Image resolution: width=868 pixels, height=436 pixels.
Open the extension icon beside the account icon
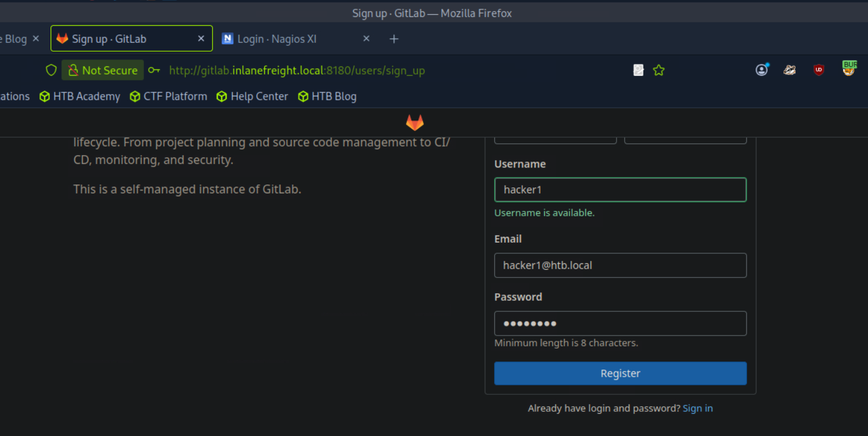tap(790, 70)
